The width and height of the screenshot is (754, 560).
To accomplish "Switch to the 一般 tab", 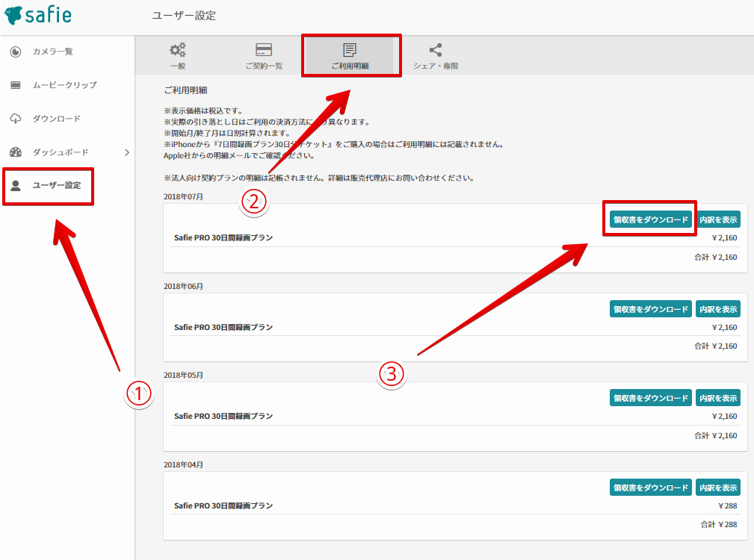I will (177, 56).
